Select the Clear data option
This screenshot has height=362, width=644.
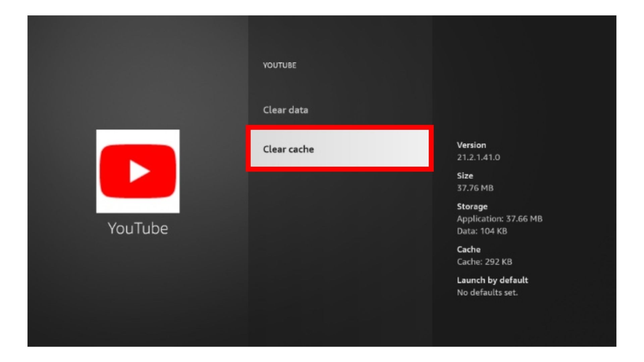point(285,110)
